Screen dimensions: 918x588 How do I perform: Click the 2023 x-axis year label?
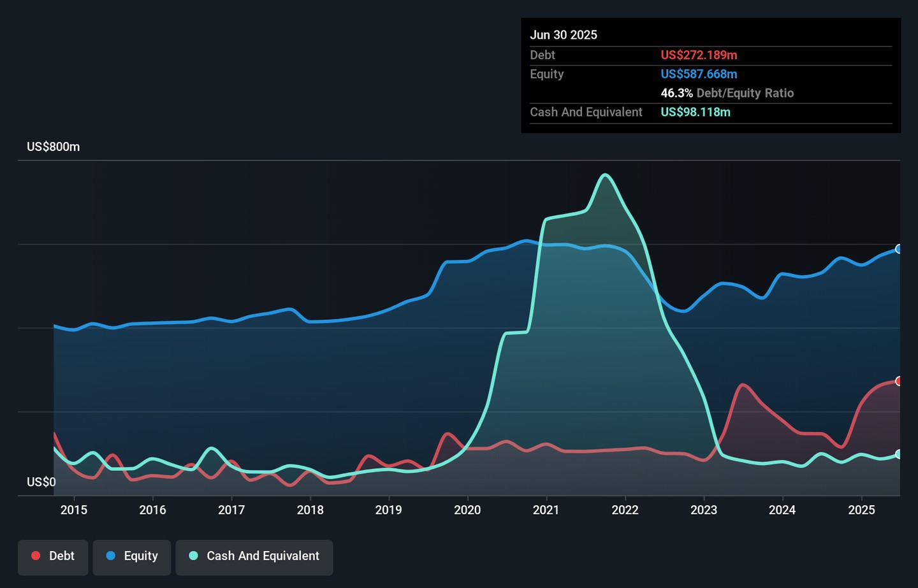coord(704,510)
